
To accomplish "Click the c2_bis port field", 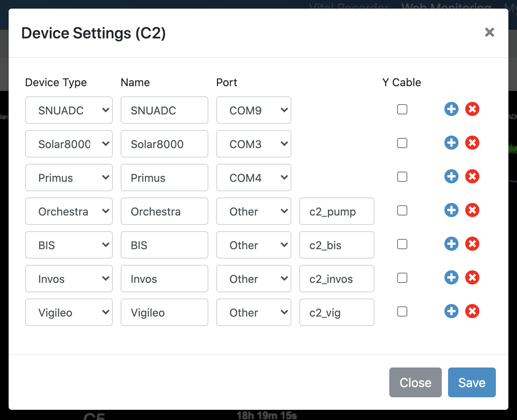I will (337, 245).
